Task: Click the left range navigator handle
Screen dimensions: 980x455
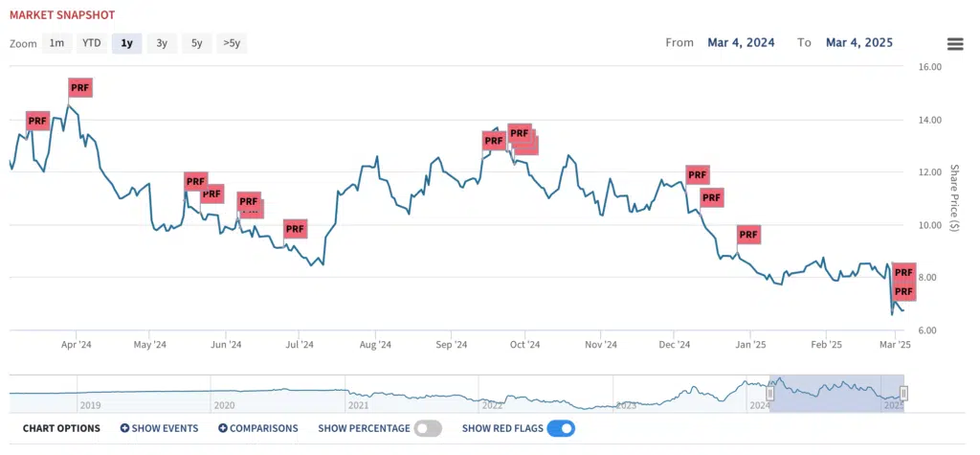Action: 770,394
